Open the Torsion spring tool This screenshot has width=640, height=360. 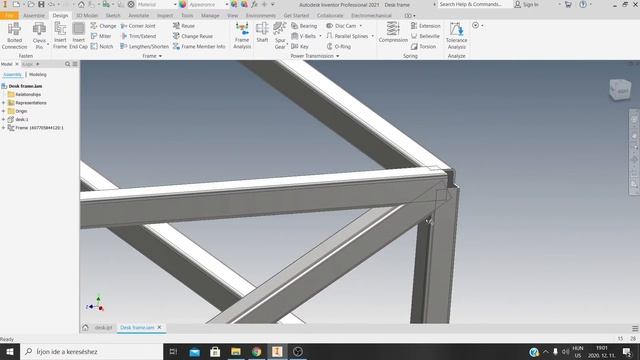[x=423, y=47]
